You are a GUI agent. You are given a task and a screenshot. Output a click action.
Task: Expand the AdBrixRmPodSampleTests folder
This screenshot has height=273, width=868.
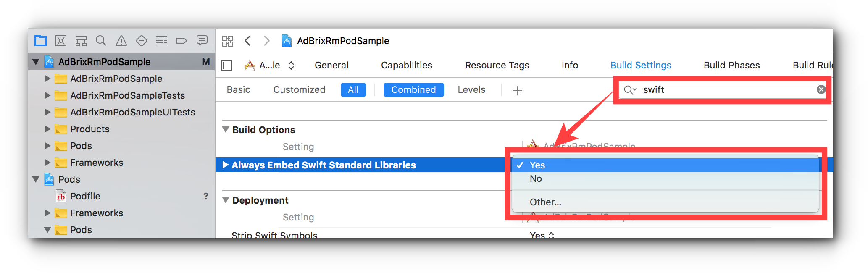pyautogui.click(x=47, y=95)
